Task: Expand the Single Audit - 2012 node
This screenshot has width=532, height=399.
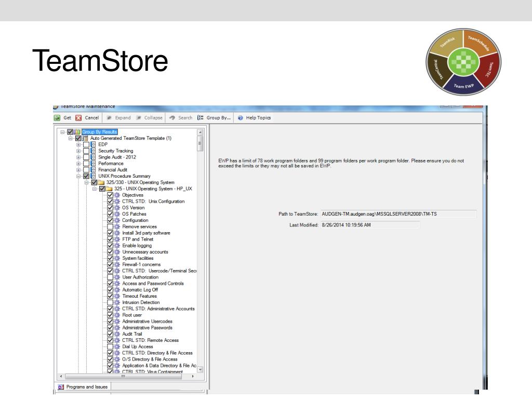Action: tap(78, 157)
